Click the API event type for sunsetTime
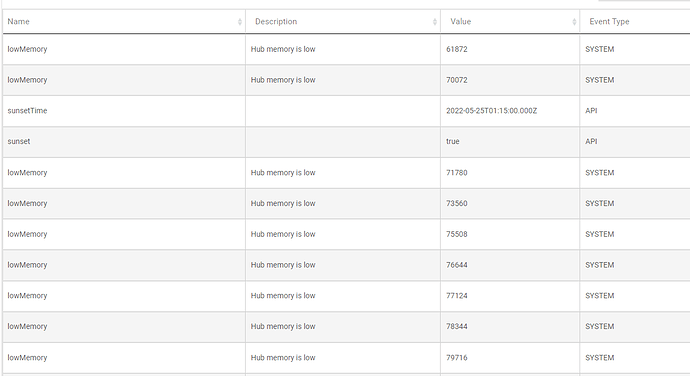 [591, 111]
